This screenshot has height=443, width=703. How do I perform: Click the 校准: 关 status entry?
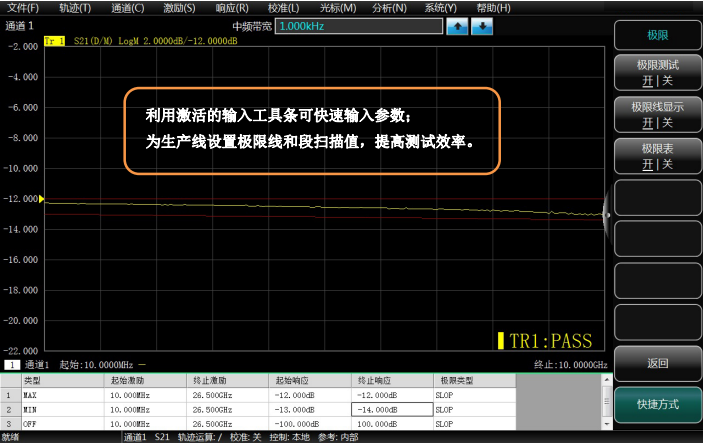point(245,437)
